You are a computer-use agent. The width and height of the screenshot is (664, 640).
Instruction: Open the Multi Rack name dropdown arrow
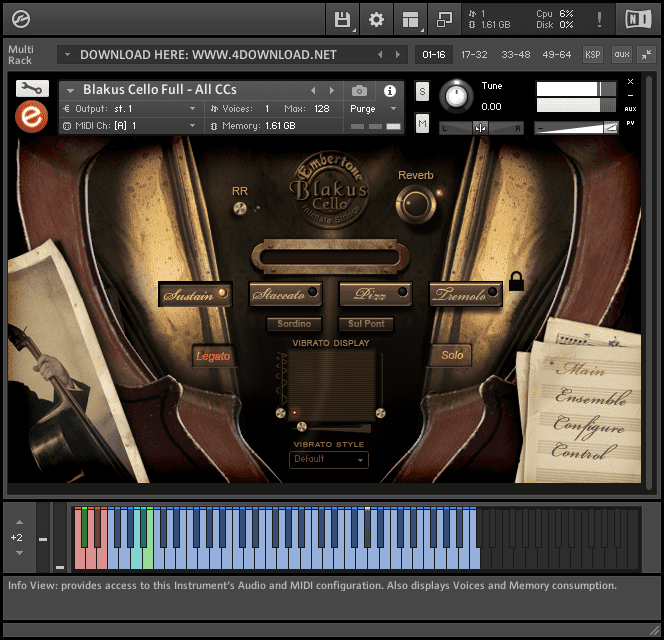pos(67,55)
